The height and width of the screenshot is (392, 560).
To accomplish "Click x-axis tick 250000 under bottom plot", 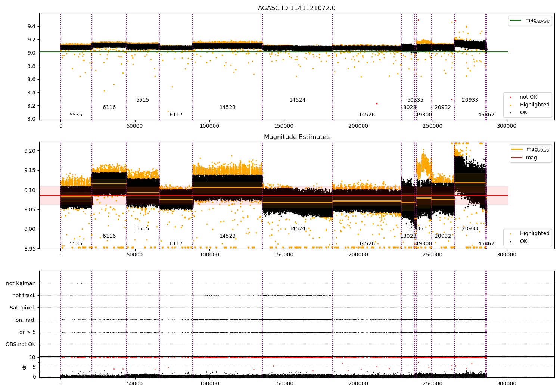I will tap(432, 383).
